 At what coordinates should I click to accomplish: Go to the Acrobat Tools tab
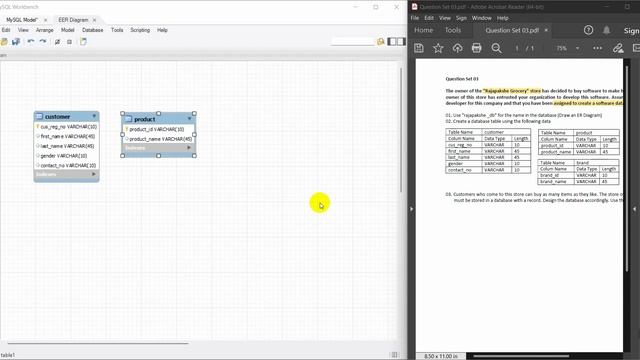tap(453, 30)
